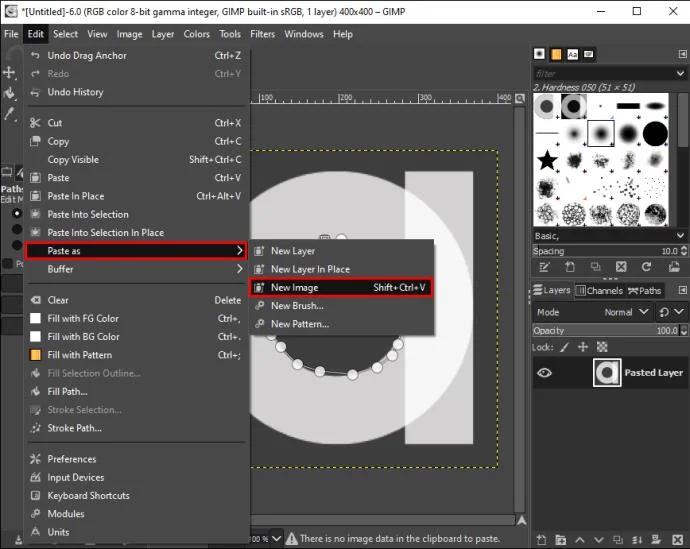Open the Document History dock tab

coord(588,54)
